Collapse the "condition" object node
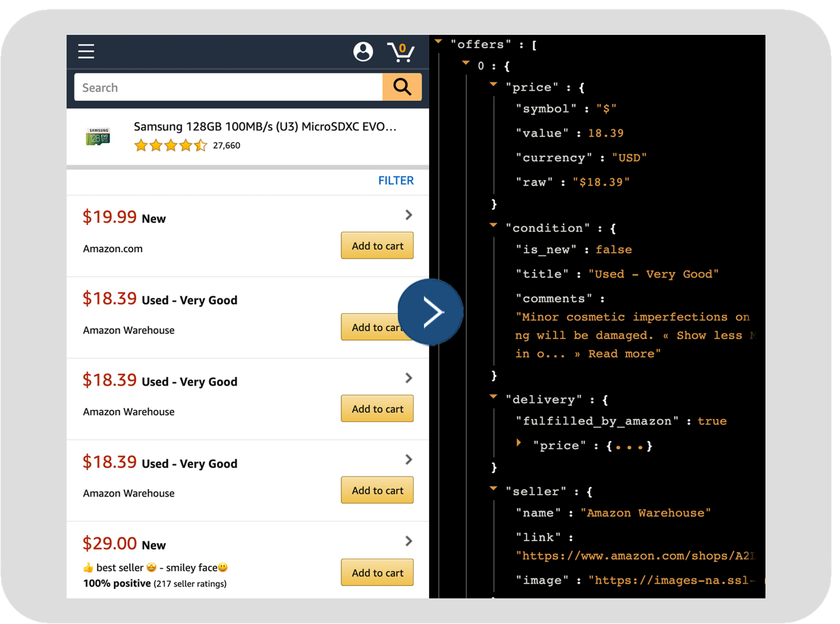The image size is (840, 624). tap(493, 225)
